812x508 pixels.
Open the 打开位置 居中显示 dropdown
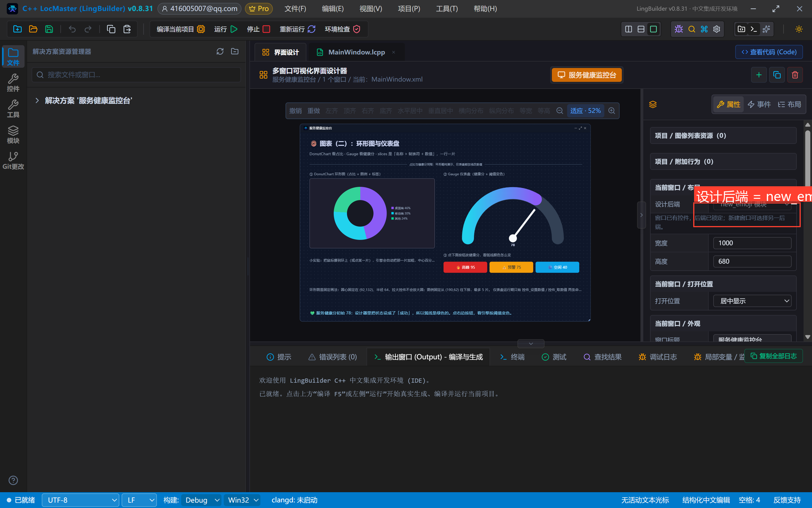(x=752, y=301)
